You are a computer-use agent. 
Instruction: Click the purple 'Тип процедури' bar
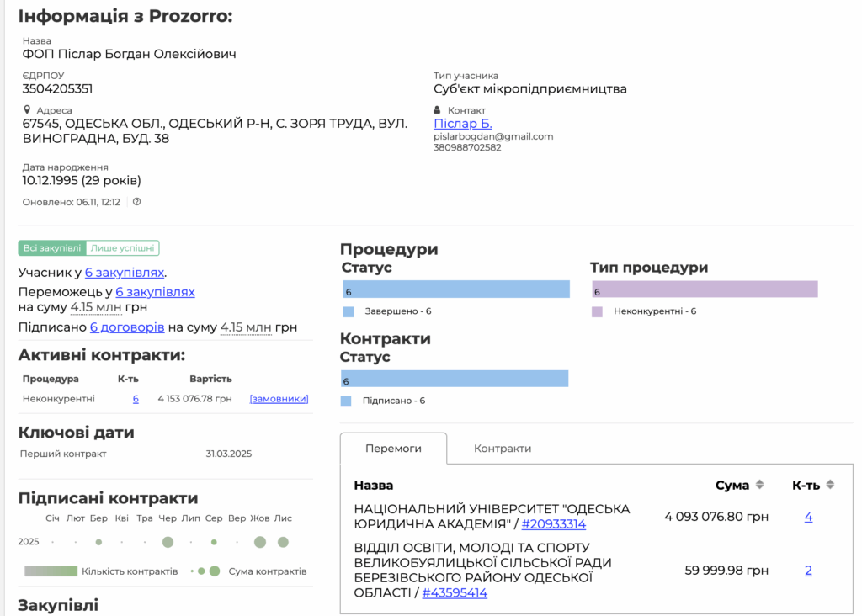704,289
